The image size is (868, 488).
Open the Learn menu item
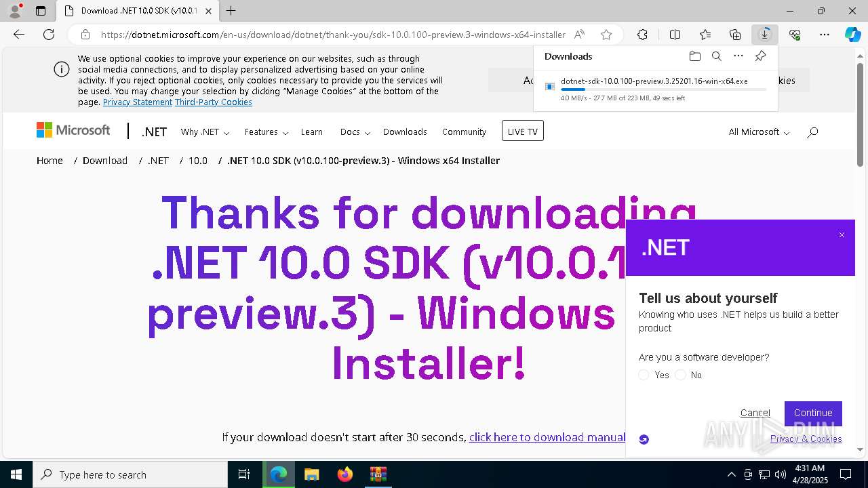click(312, 132)
